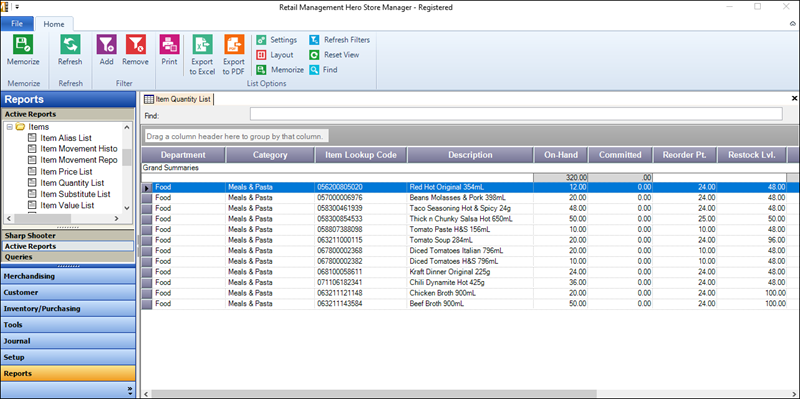Open Layout in List Options

pyautogui.click(x=275, y=55)
